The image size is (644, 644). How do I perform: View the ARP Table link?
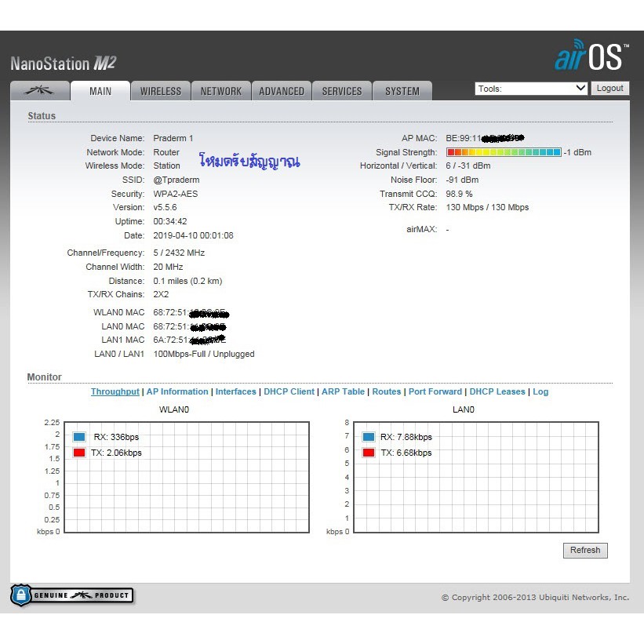[343, 391]
